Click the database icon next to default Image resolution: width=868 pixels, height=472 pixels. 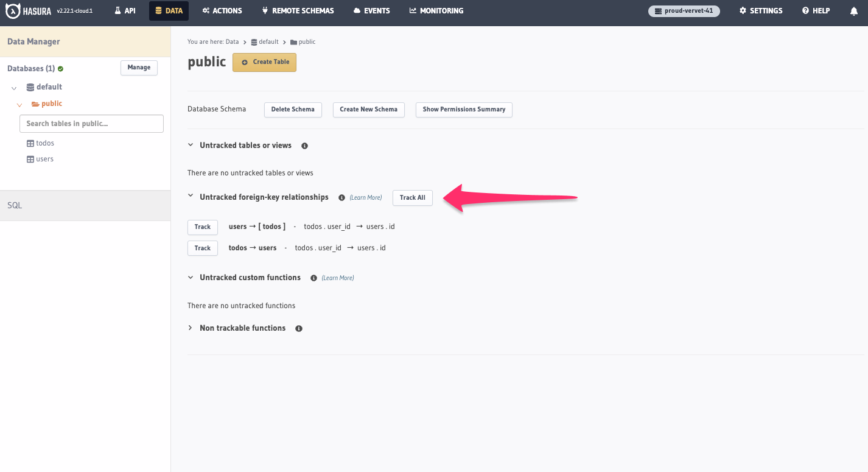coord(29,86)
